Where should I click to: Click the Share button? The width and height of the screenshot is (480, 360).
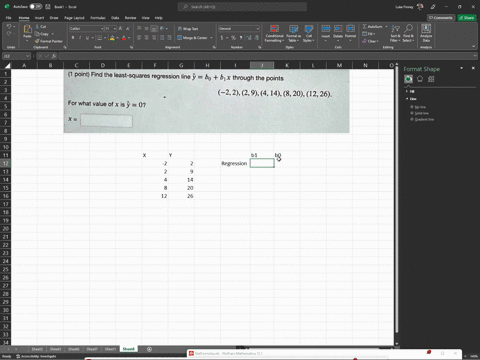[x=467, y=18]
